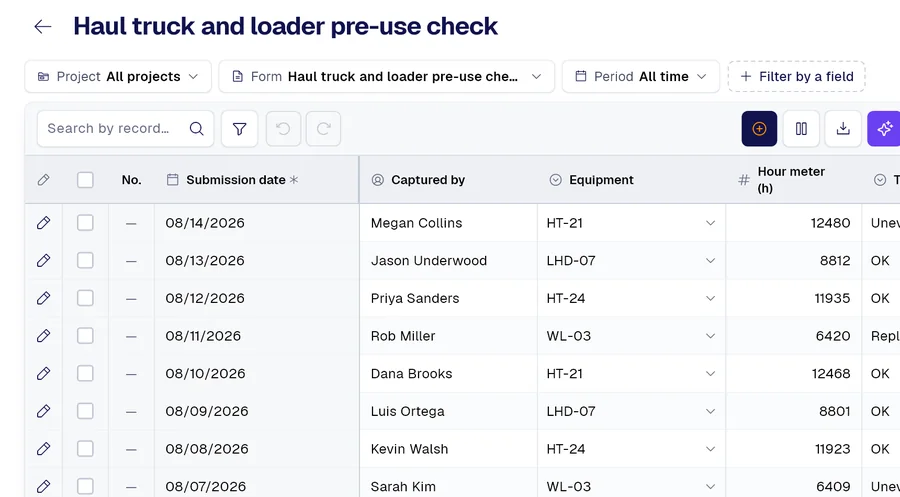Click the search magnifier icon
Viewport: 900px width, 497px height.
point(196,129)
